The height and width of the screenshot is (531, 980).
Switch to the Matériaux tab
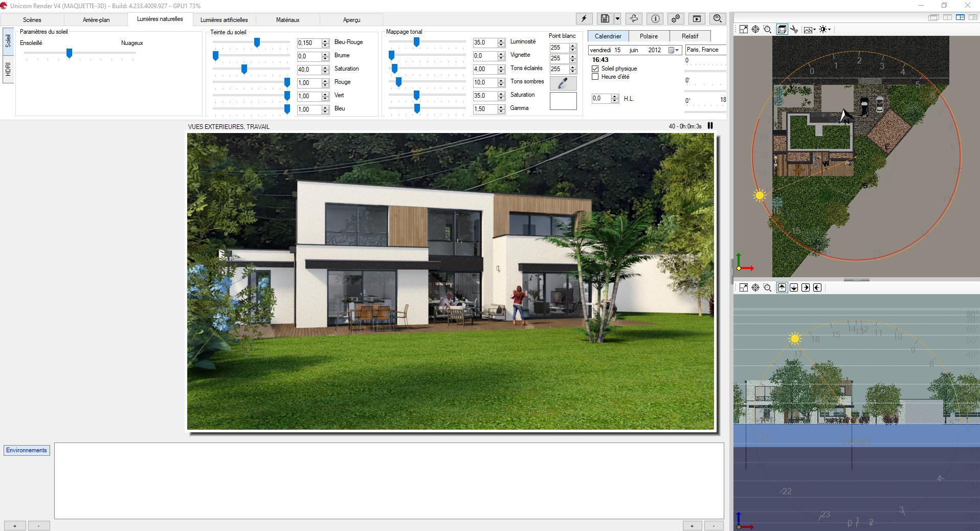[287, 20]
